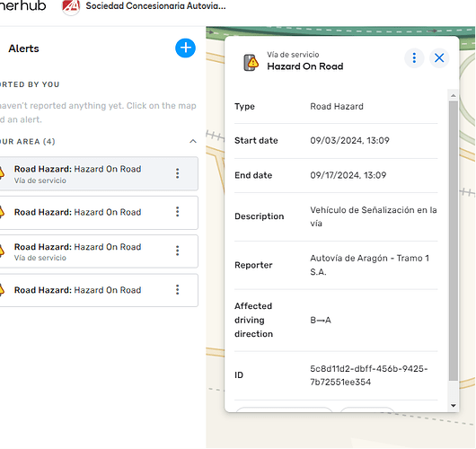476x449 pixels.
Task: Click the road hazard warning icon in the panel header
Action: pyautogui.click(x=251, y=63)
